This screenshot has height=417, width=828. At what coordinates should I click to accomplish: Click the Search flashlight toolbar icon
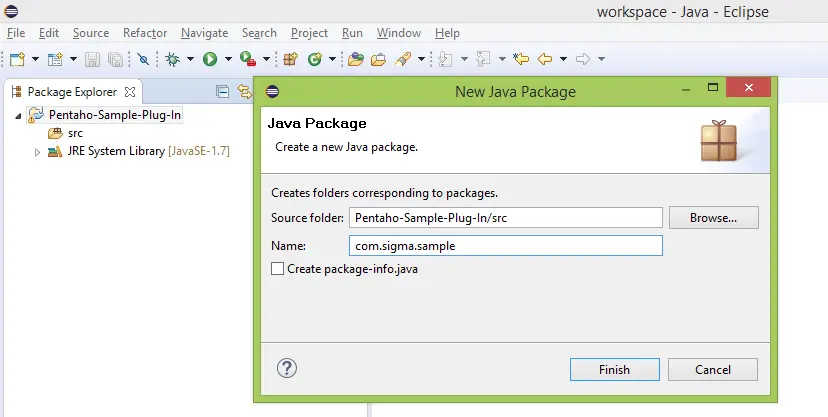[403, 59]
